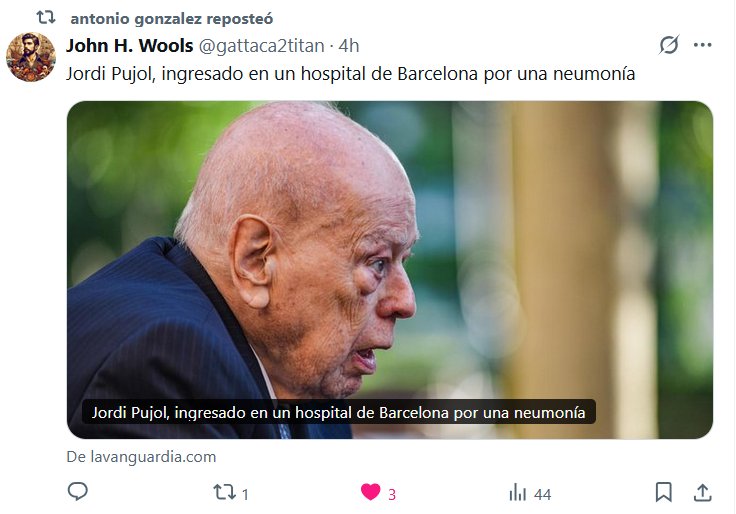Click the small repost icon above the post

point(46,17)
